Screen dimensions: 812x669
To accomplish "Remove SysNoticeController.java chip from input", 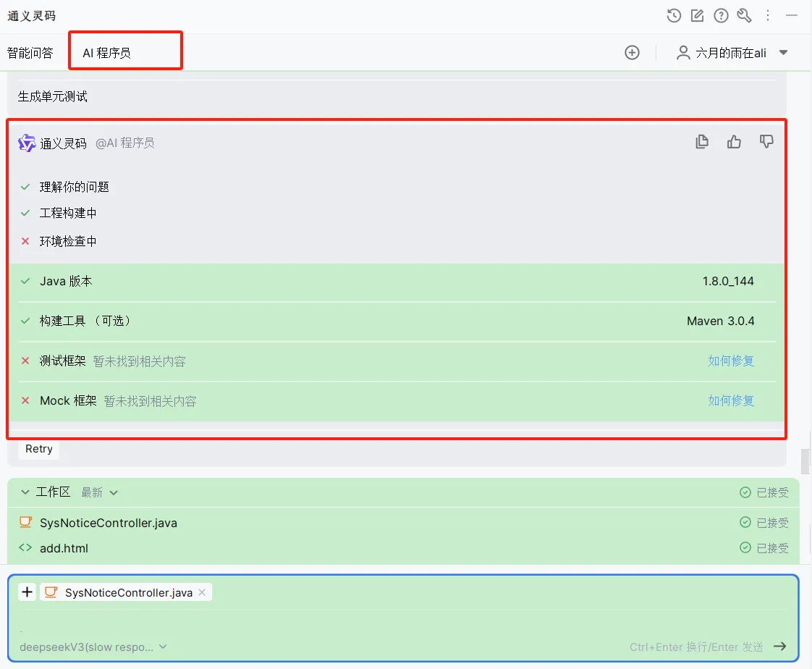I will [x=202, y=592].
